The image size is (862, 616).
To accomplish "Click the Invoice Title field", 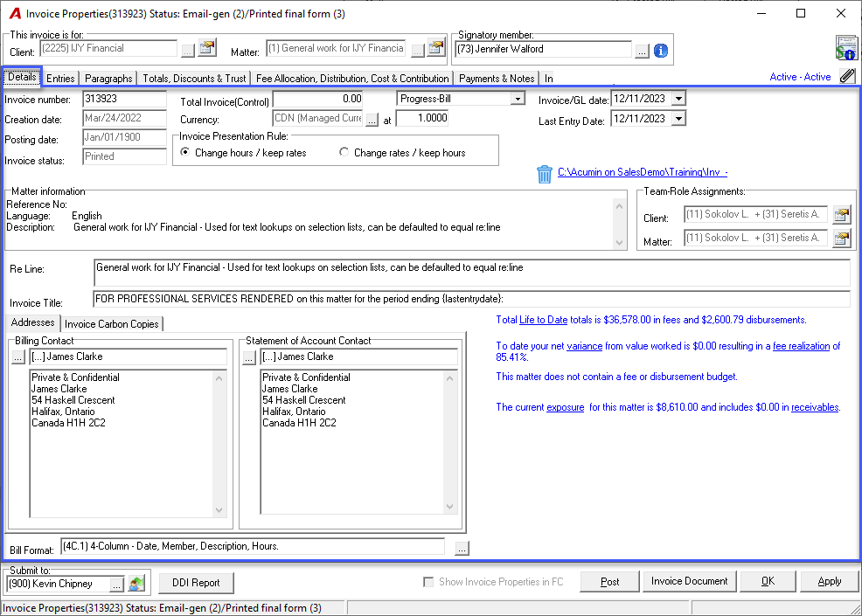I will (472, 299).
